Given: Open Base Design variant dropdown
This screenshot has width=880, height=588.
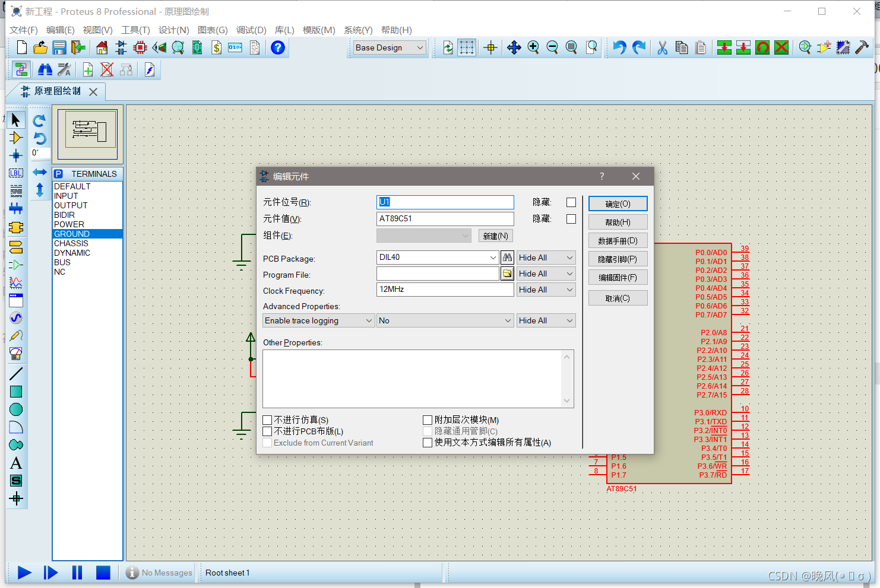Looking at the screenshot, I should pyautogui.click(x=390, y=47).
